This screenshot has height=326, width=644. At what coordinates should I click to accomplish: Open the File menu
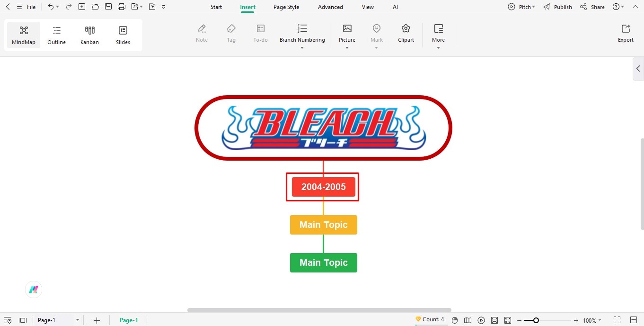click(31, 7)
